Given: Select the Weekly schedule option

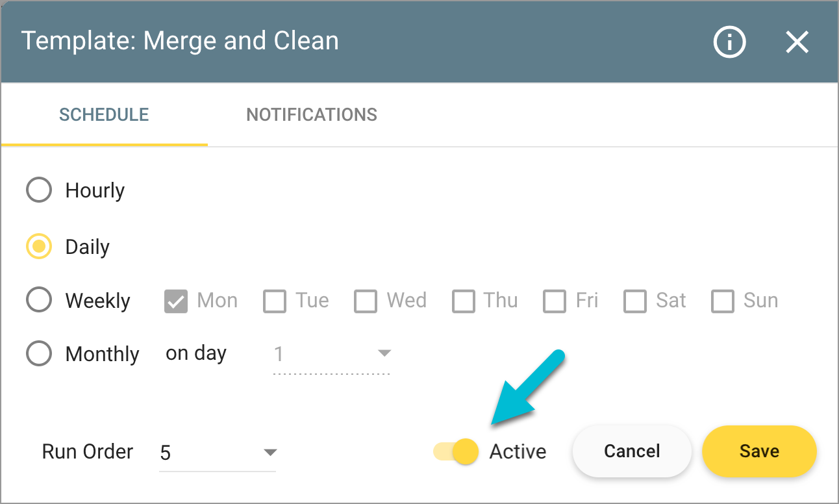Looking at the screenshot, I should point(38,300).
